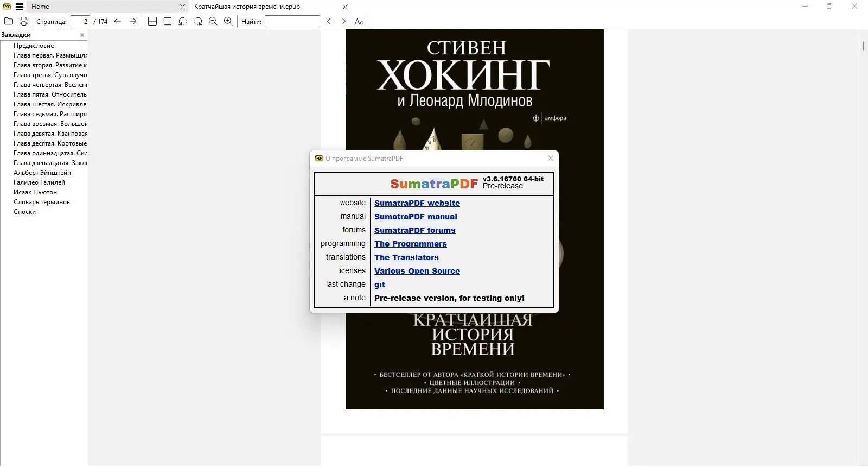
Task: Zoom out with the magnifier minus icon
Action: (213, 21)
